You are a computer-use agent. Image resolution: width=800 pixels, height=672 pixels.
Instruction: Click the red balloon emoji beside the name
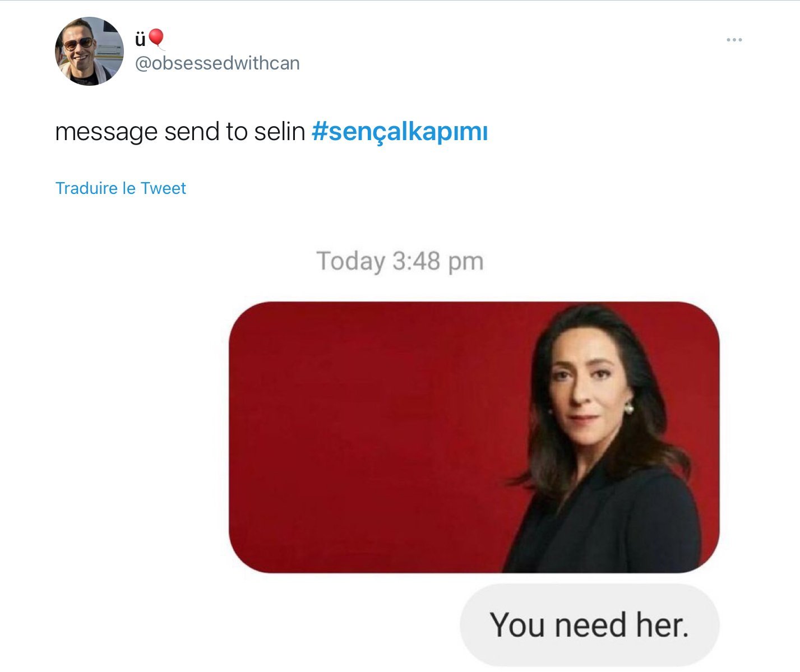pos(156,39)
